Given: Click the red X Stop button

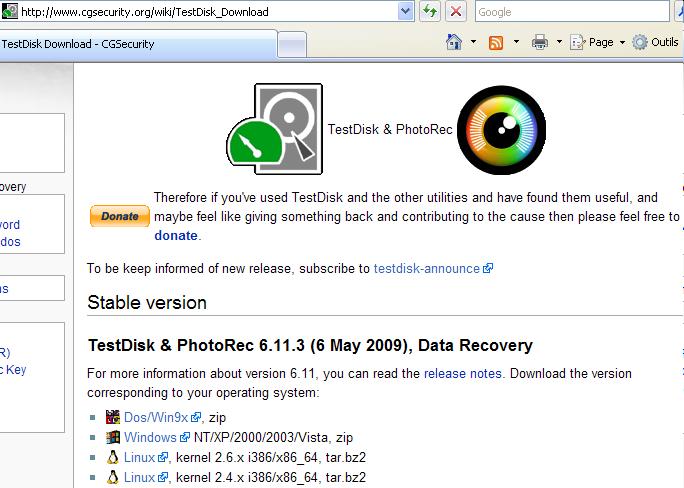Looking at the screenshot, I should [x=456, y=11].
